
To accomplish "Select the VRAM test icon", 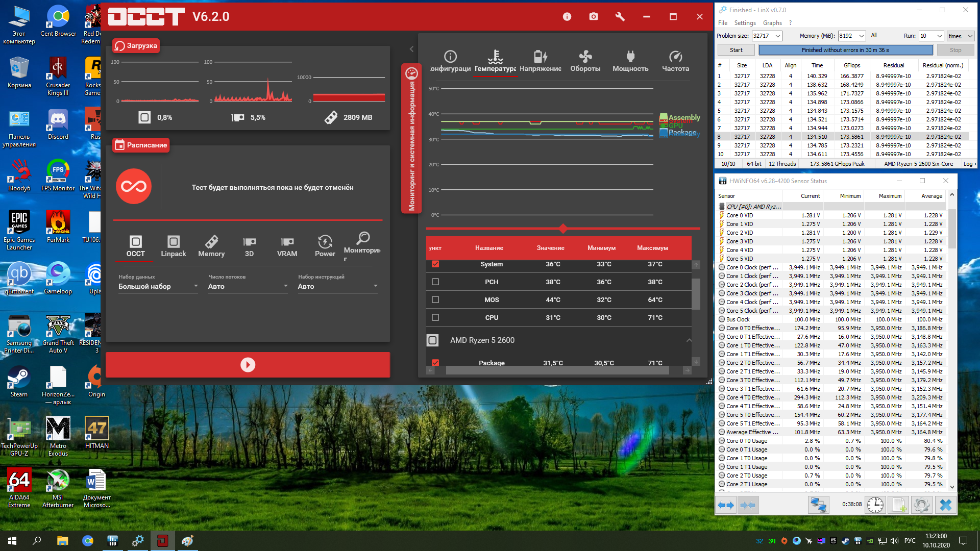I will tap(287, 246).
